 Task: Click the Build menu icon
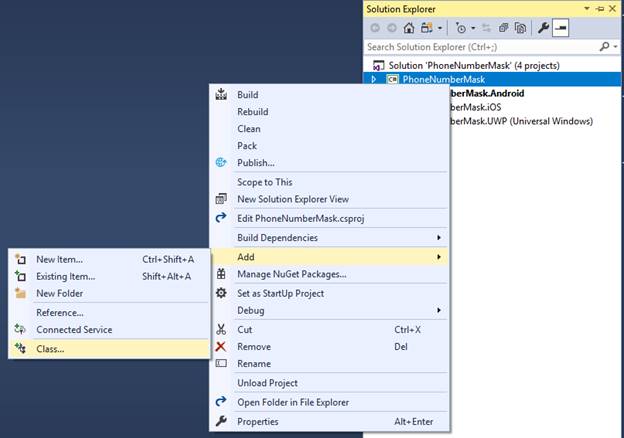tap(221, 94)
